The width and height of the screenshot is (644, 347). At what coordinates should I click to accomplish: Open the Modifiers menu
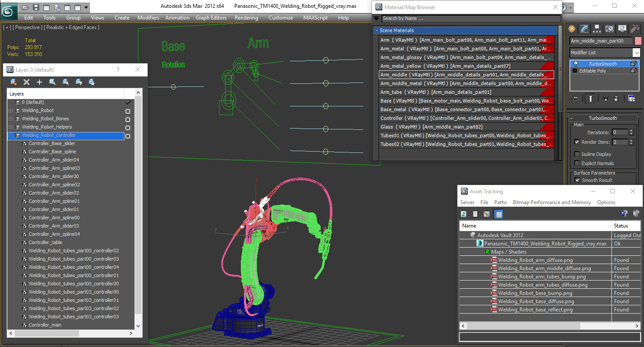148,18
